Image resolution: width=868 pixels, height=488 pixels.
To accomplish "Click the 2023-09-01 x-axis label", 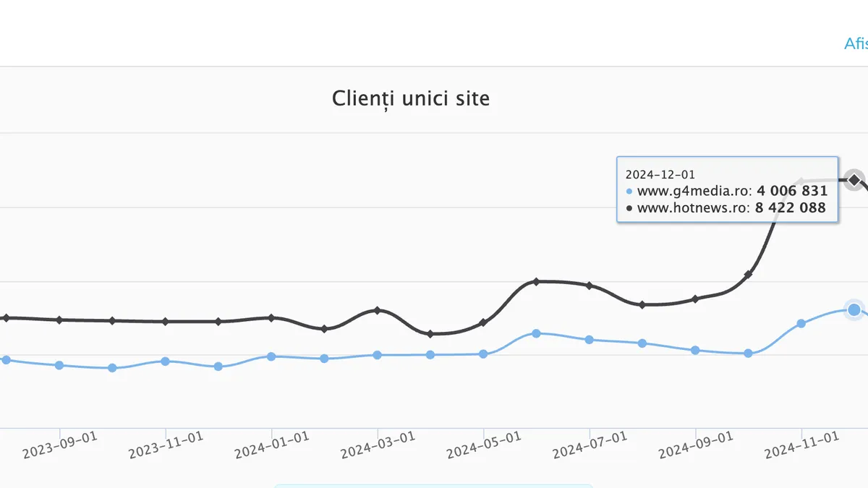I will click(59, 442).
